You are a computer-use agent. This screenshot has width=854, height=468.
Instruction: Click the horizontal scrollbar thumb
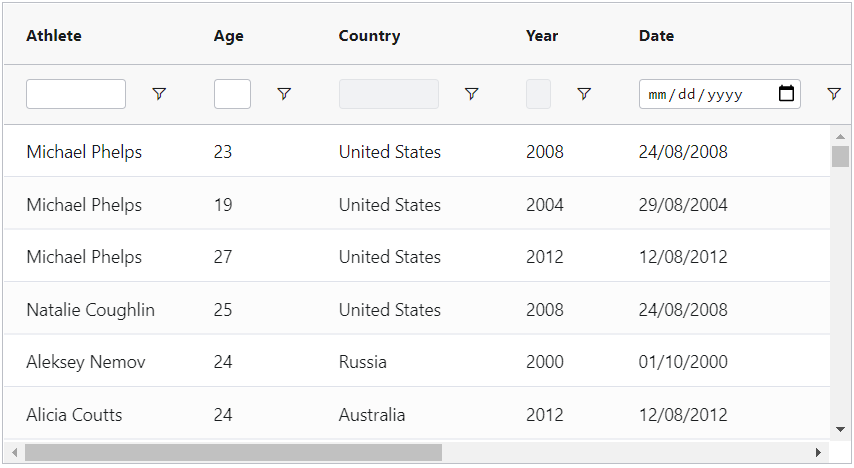tap(233, 453)
